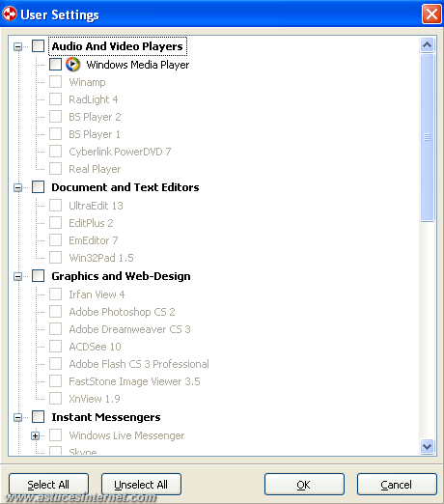Click the Windows Media Player icon
Viewport: 444px width, 504px height.
pos(73,65)
